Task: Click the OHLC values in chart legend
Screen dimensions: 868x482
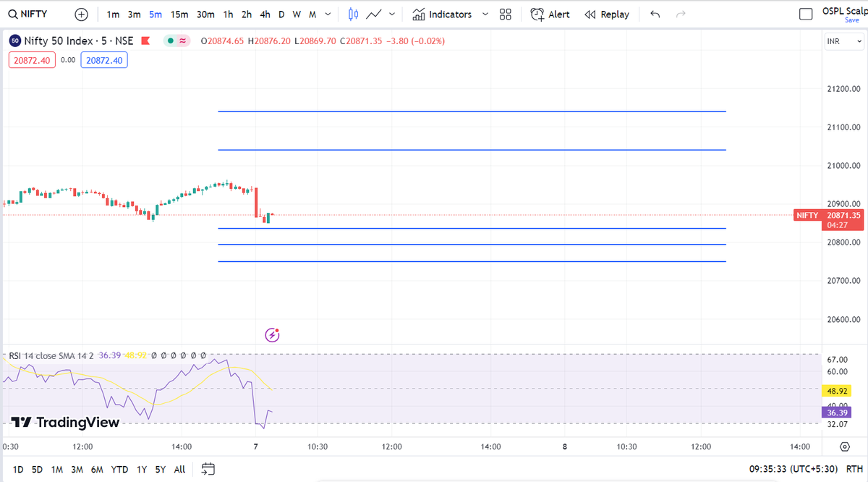Action: pos(323,41)
